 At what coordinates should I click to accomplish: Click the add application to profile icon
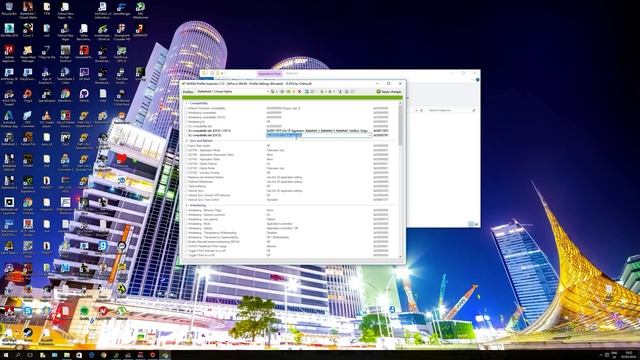click(307, 91)
